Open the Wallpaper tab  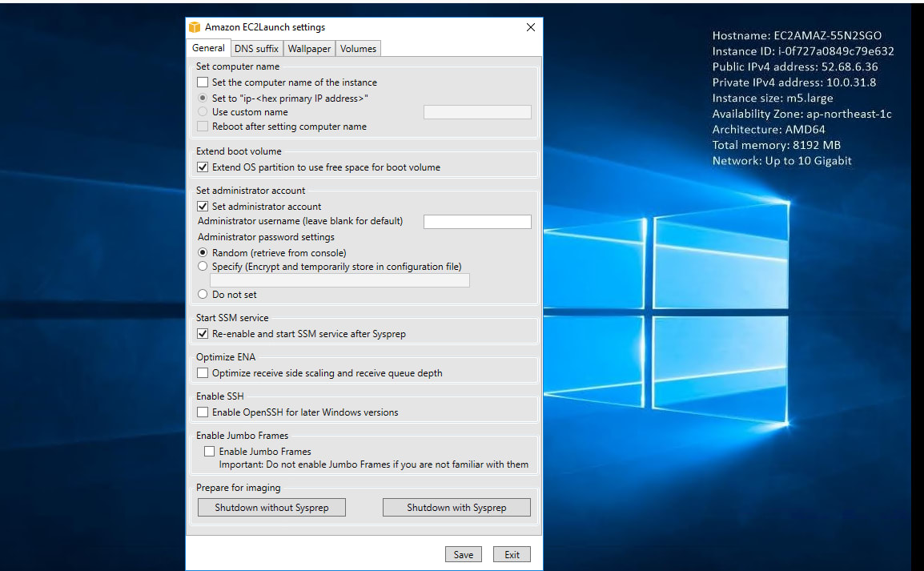(x=309, y=48)
